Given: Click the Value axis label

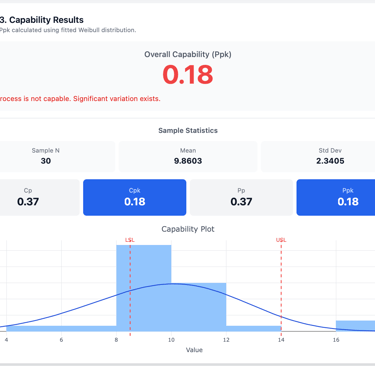Looking at the screenshot, I should (194, 350).
